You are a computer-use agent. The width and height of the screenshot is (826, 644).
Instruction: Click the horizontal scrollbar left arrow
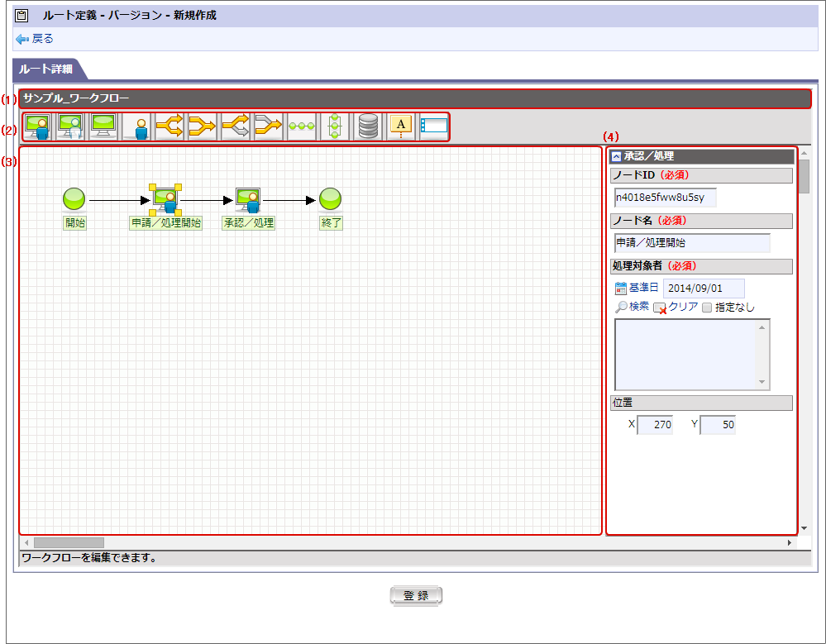26,542
